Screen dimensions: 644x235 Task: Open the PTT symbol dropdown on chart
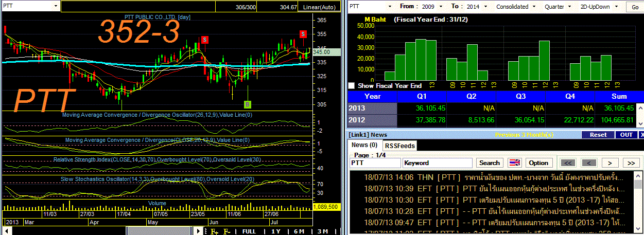(x=55, y=7)
